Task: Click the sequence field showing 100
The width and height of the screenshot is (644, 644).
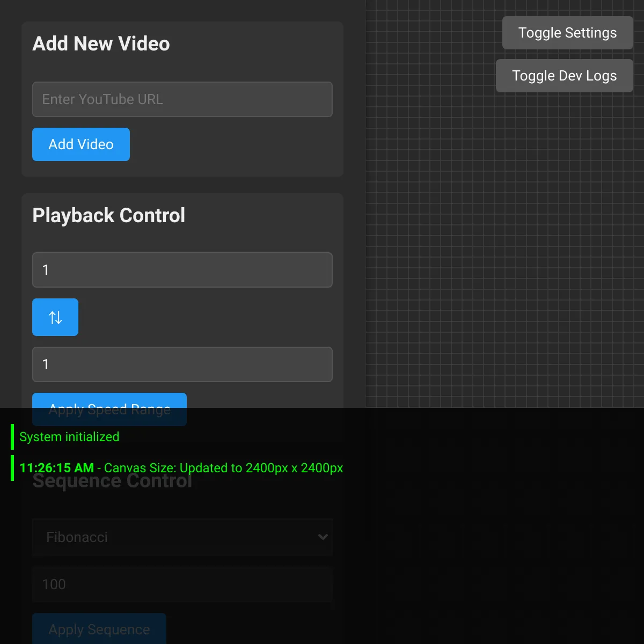Action: 182,584
